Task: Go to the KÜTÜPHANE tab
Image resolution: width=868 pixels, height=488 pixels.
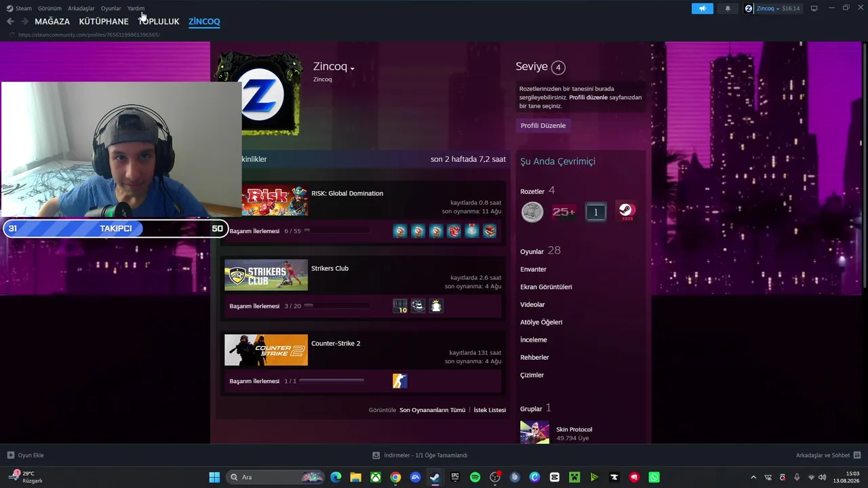Action: [x=104, y=22]
